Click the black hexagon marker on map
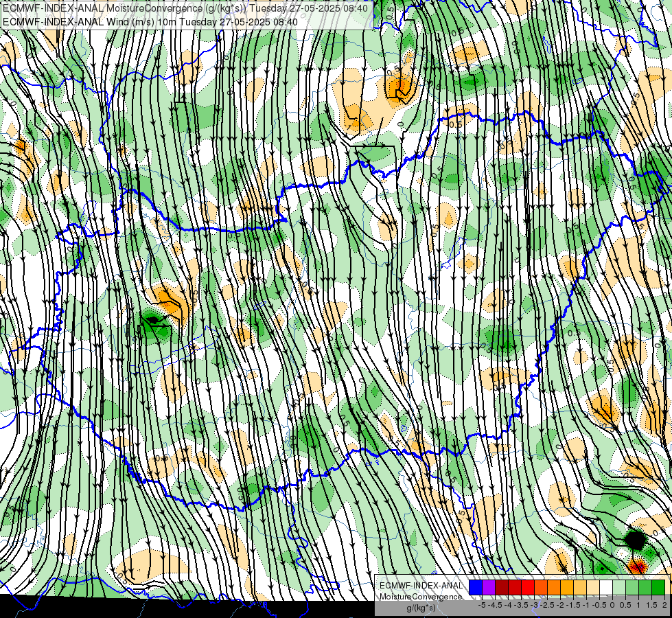Image resolution: width=672 pixels, height=618 pixels. (635, 540)
